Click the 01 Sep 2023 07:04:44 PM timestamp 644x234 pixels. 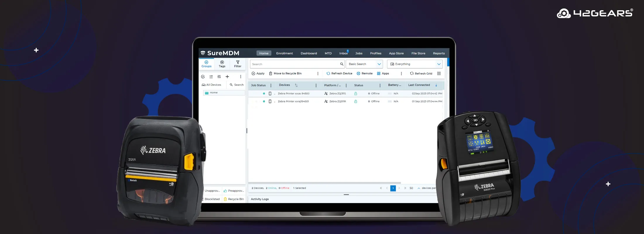[427, 101]
